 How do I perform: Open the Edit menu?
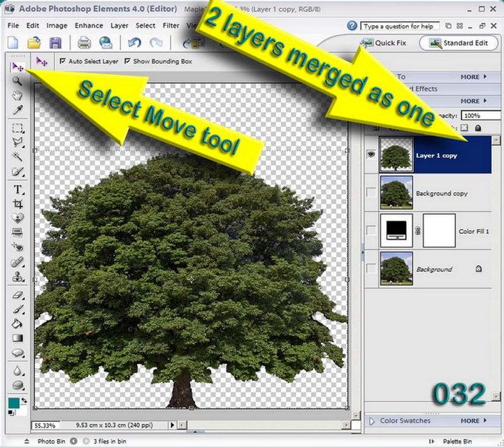tap(32, 25)
